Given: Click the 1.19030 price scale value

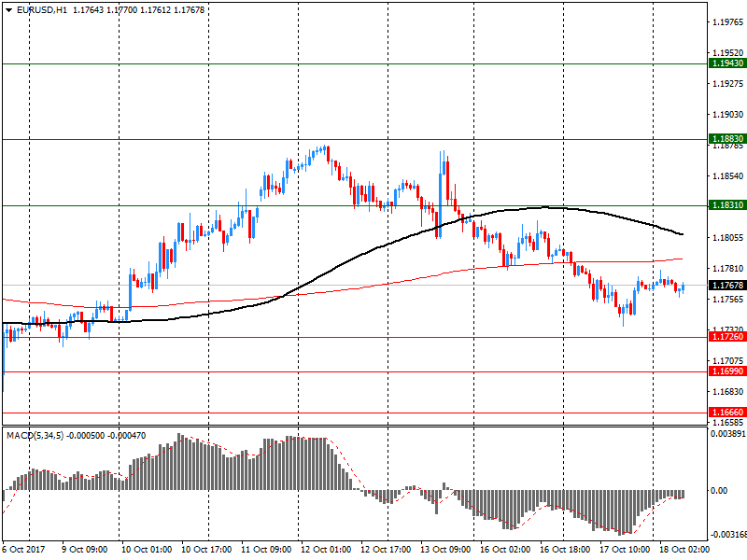Looking at the screenshot, I should 728,114.
